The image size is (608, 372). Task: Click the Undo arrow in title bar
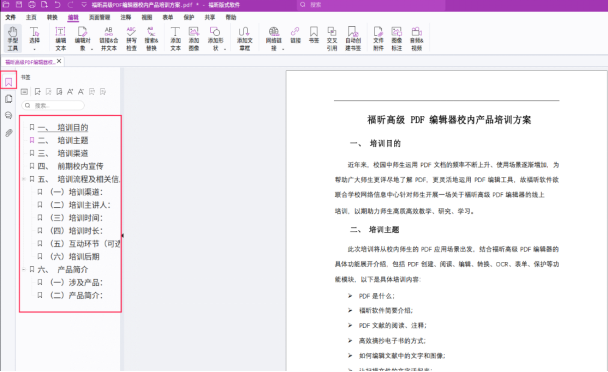click(57, 5)
